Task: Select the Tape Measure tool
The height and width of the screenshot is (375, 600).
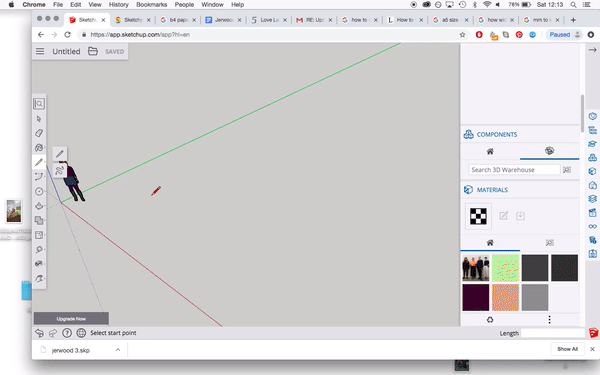Action: click(39, 249)
